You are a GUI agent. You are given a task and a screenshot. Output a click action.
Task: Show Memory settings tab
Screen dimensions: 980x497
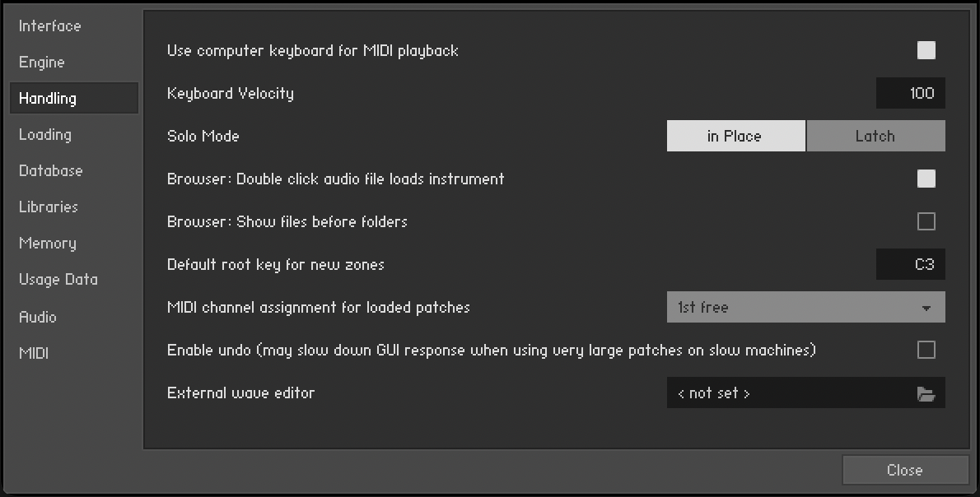point(48,244)
